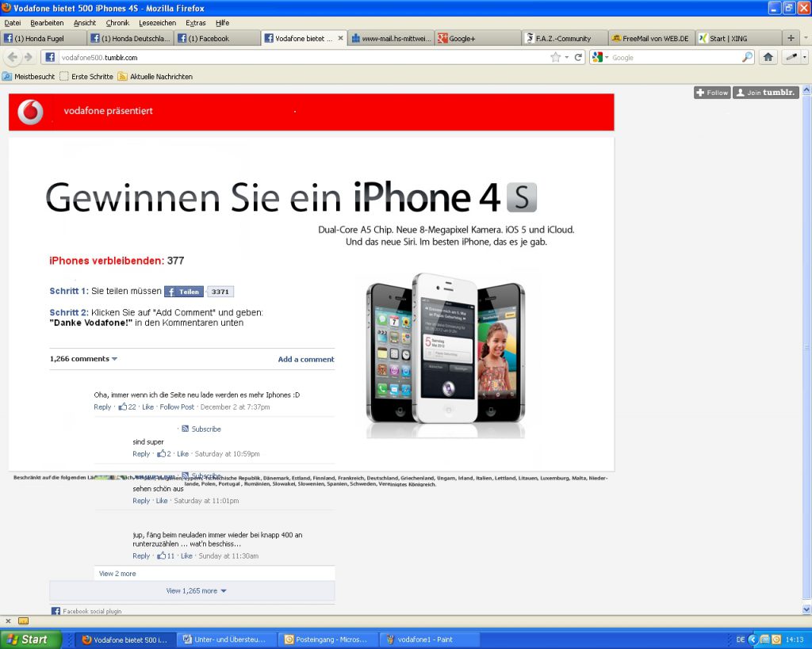Click the page scrollbar up arrow
The image size is (812, 649).
(806, 90)
